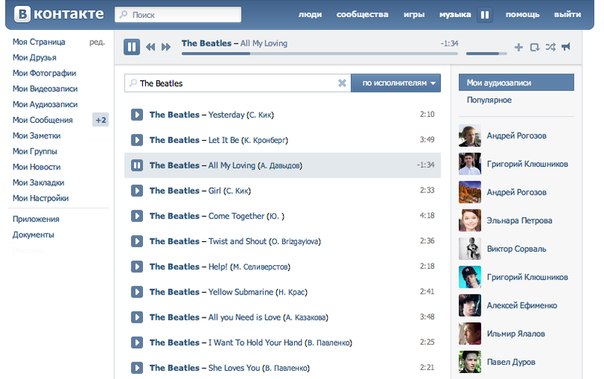Image resolution: width=604 pixels, height=379 pixels.
Task: Pause music from header bar icon
Action: 485,15
